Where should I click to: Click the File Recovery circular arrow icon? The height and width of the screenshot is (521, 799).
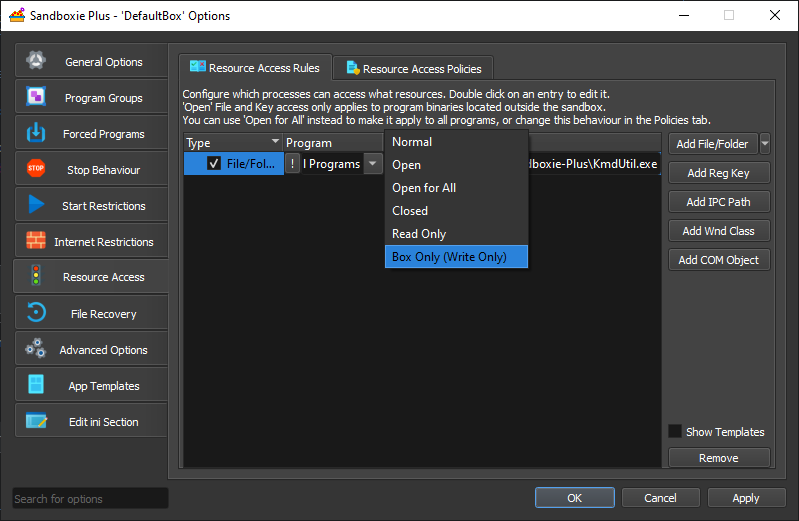click(36, 312)
